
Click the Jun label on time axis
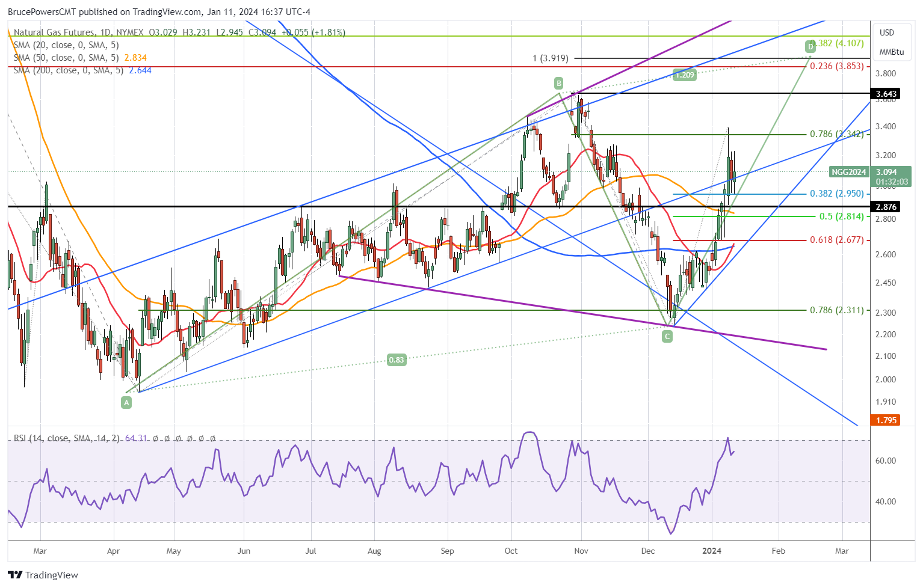click(244, 551)
